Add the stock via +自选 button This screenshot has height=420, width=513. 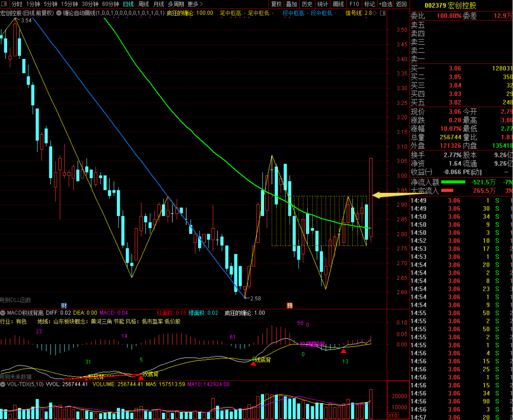click(x=385, y=4)
